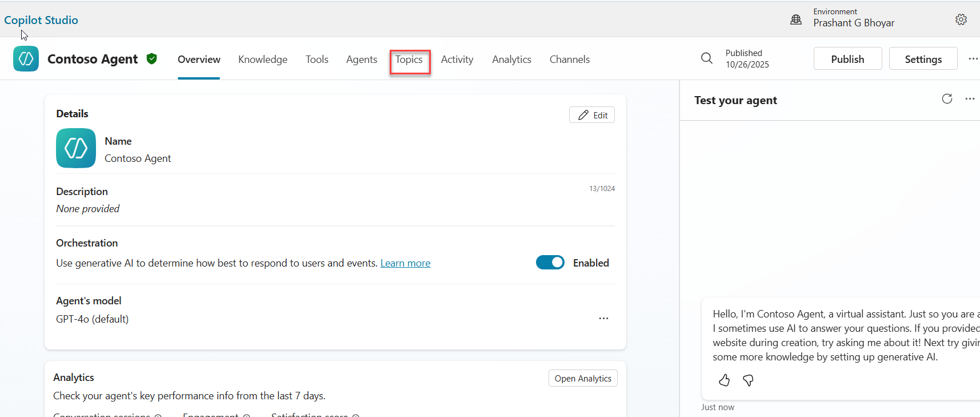Click the 13/1024 character count

602,189
